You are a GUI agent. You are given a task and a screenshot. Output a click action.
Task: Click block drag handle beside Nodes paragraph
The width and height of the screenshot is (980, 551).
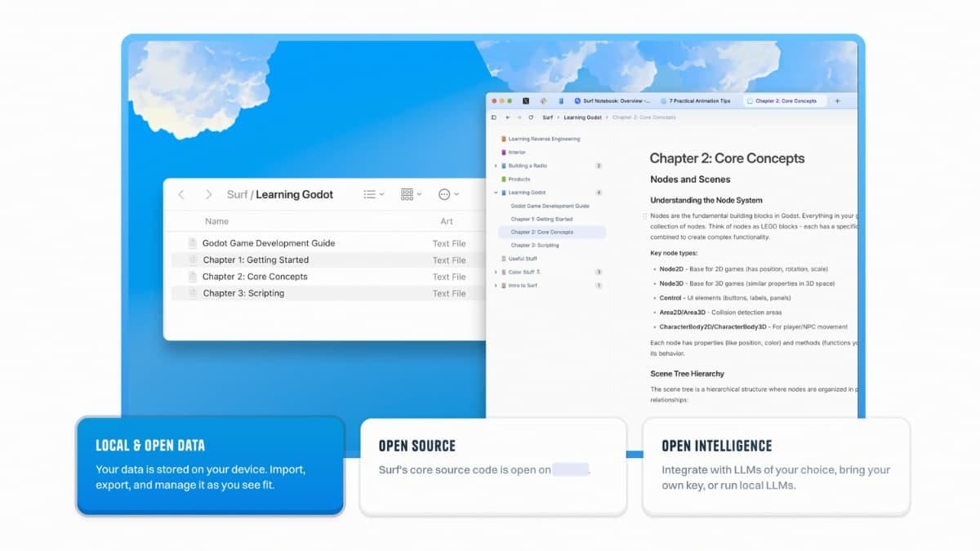click(x=645, y=216)
